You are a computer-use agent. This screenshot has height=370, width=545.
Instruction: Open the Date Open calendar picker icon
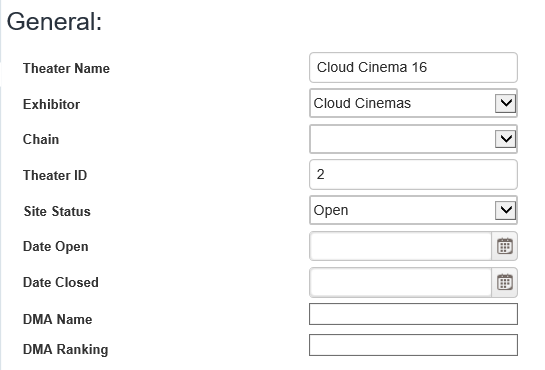point(504,246)
